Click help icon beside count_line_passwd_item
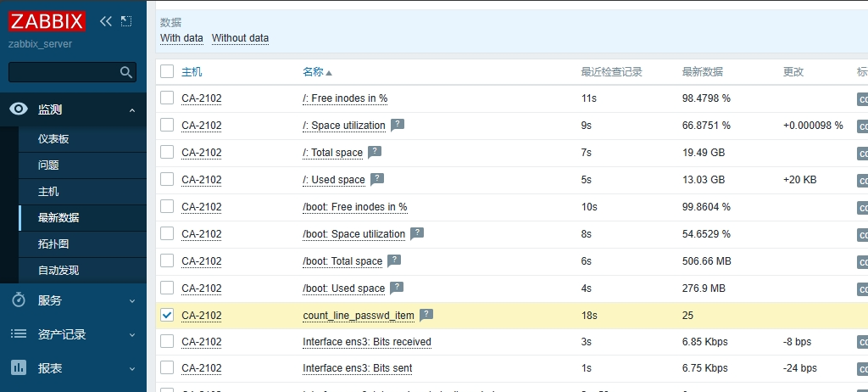This screenshot has height=392, width=868. tap(426, 315)
